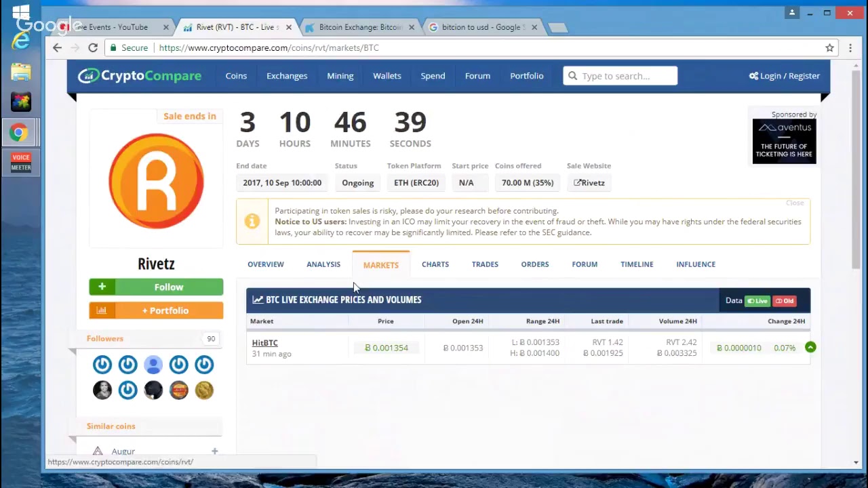The width and height of the screenshot is (868, 488).
Task: Bookmark this page with the star icon
Action: (x=829, y=47)
